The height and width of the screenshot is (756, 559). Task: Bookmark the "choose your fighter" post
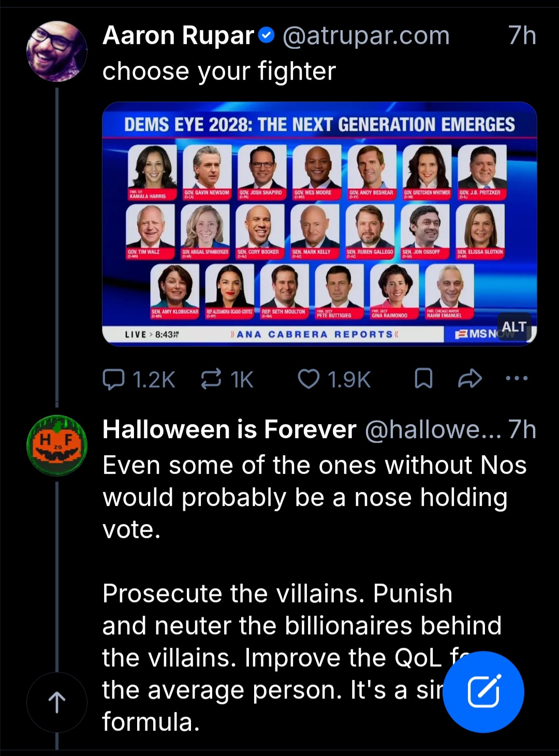423,379
